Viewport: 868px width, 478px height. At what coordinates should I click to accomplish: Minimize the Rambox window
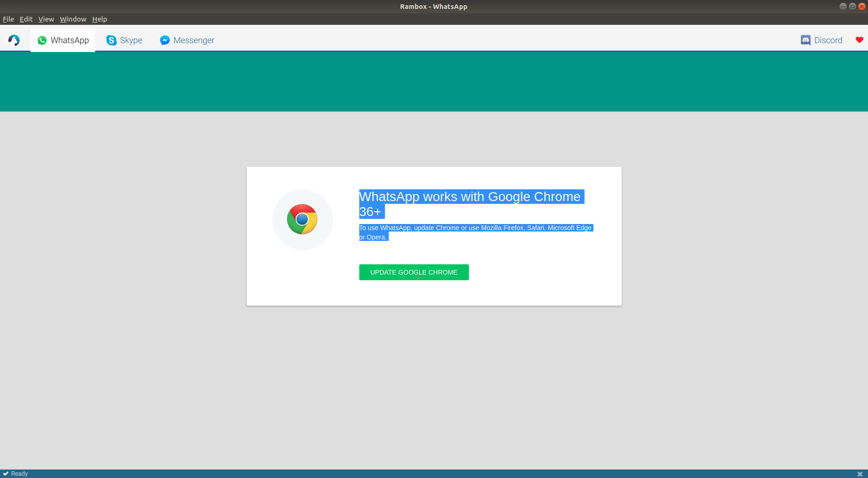[x=843, y=6]
